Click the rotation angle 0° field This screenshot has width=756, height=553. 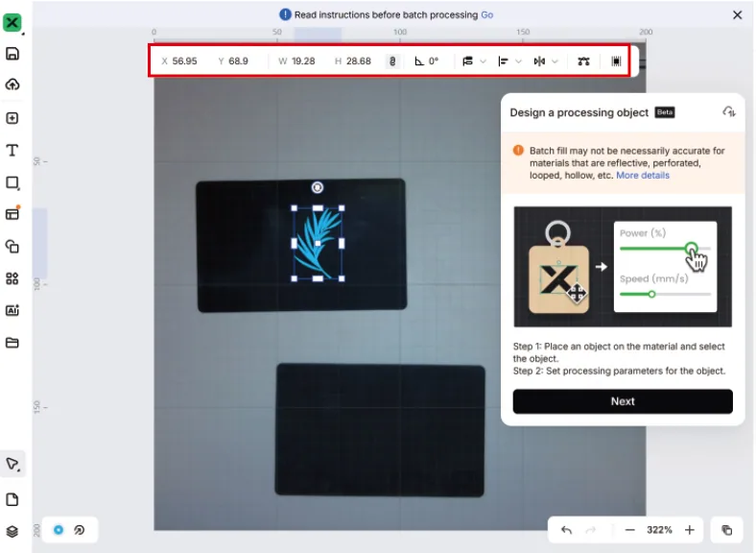(427, 61)
